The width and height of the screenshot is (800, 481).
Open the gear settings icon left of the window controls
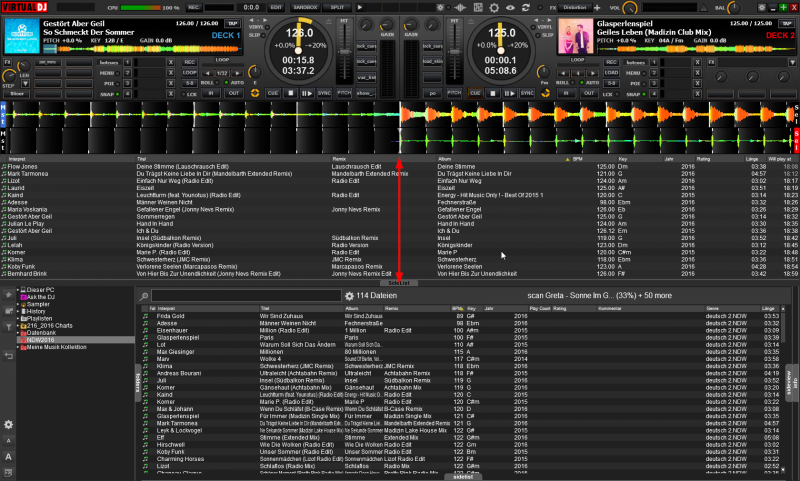point(761,8)
